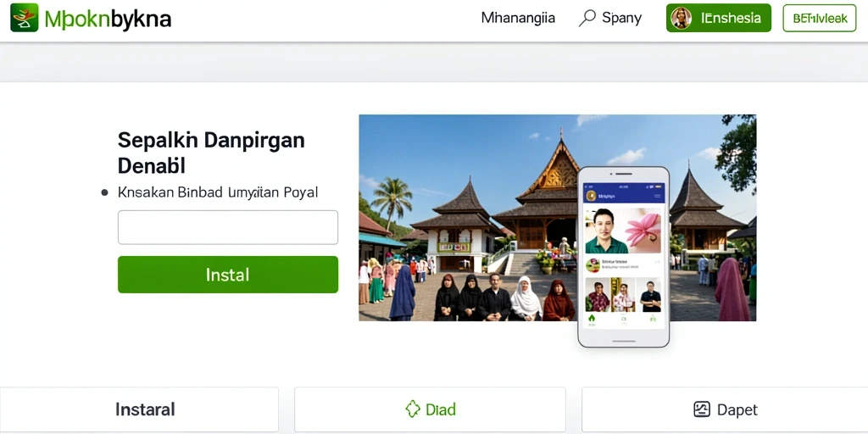
Task: Tap the hamburger menu in phone app header
Action: coord(657,196)
